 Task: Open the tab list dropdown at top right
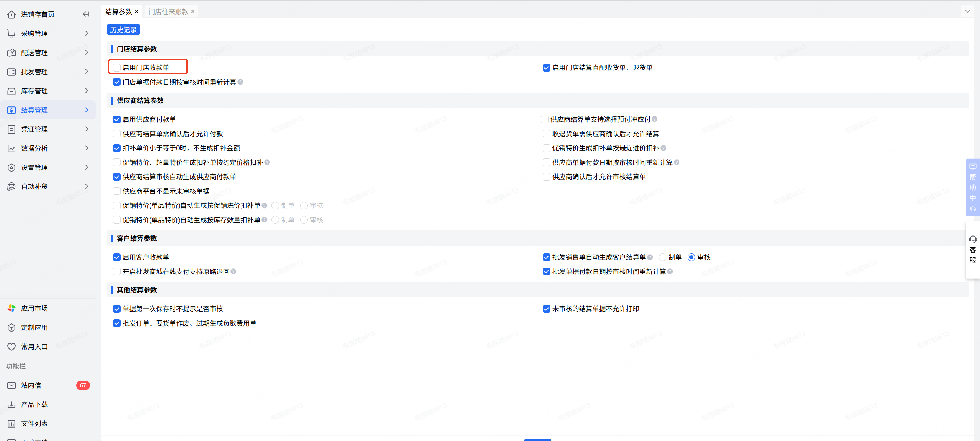click(x=967, y=11)
